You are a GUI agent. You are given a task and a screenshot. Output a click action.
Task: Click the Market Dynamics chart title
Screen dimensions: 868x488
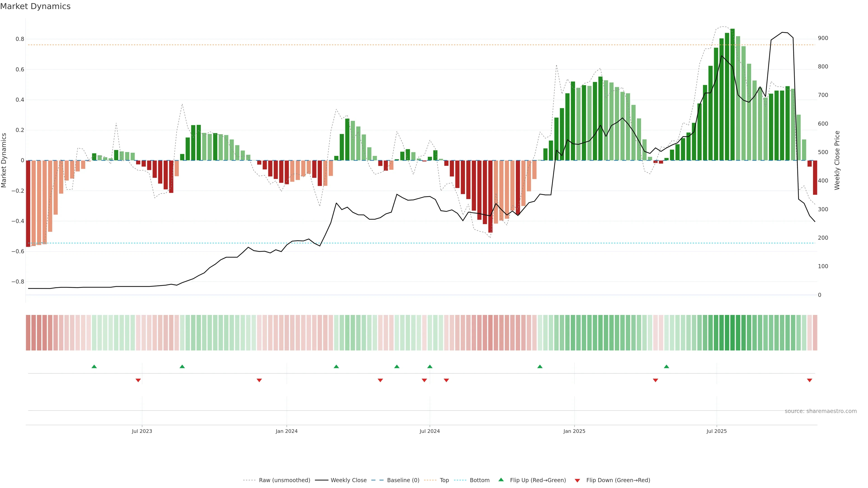coord(35,6)
